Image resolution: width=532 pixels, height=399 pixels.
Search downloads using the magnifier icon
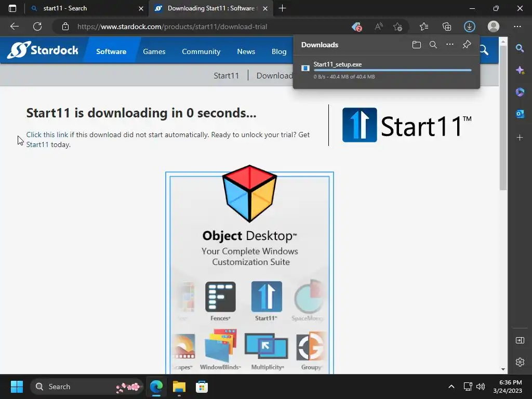click(x=433, y=45)
